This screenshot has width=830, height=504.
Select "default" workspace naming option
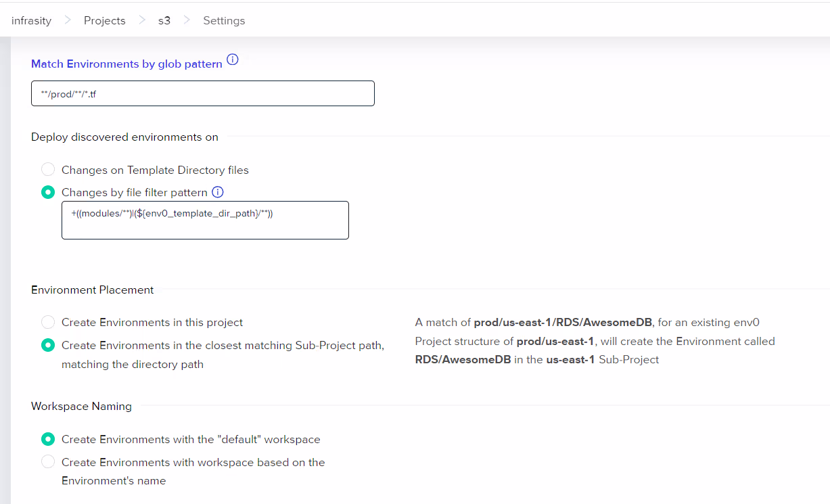pyautogui.click(x=48, y=439)
